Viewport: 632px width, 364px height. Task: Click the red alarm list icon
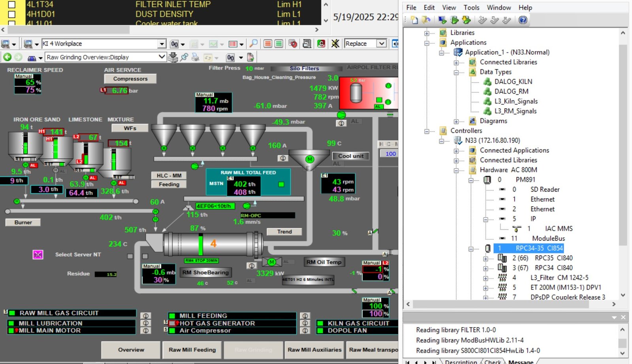(268, 43)
